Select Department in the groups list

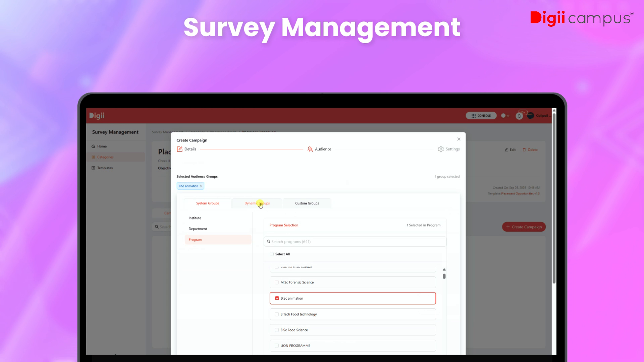point(198,229)
